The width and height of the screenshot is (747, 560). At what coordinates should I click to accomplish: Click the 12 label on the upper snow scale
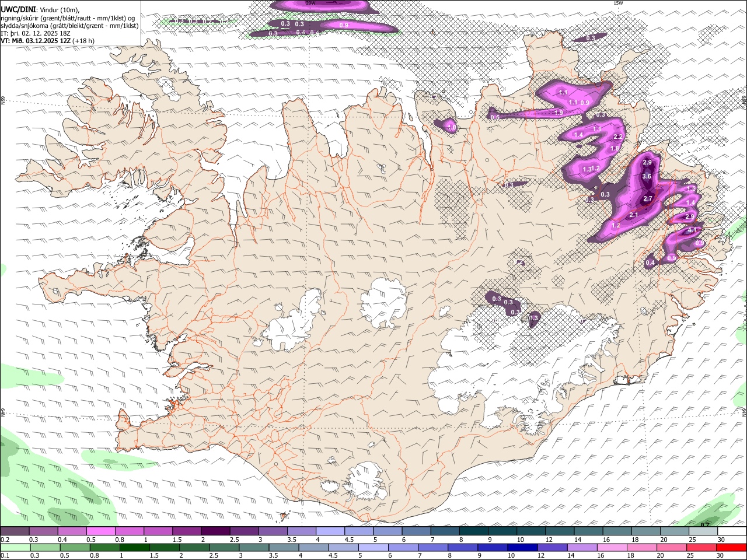549,540
